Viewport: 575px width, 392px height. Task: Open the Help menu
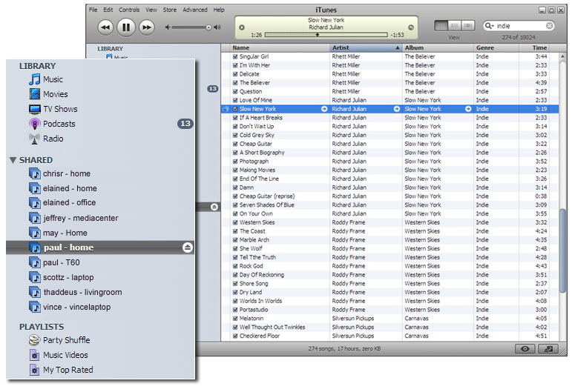click(219, 10)
